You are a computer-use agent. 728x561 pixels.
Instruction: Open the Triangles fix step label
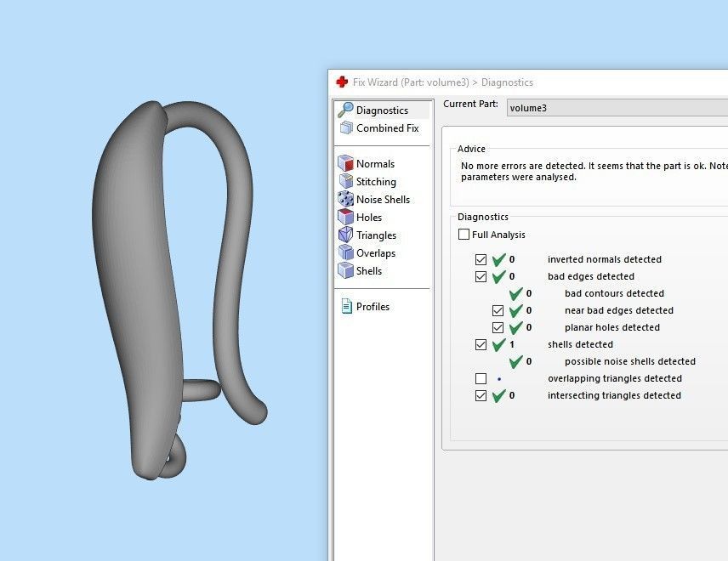376,235
